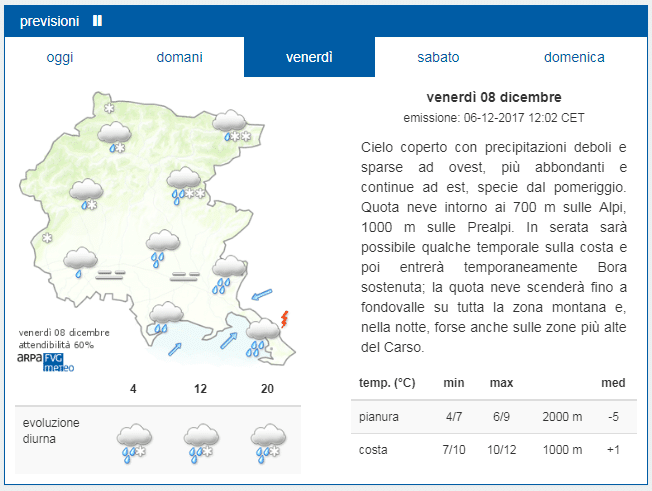Click the ARPA FVG meteo logo

click(39, 359)
